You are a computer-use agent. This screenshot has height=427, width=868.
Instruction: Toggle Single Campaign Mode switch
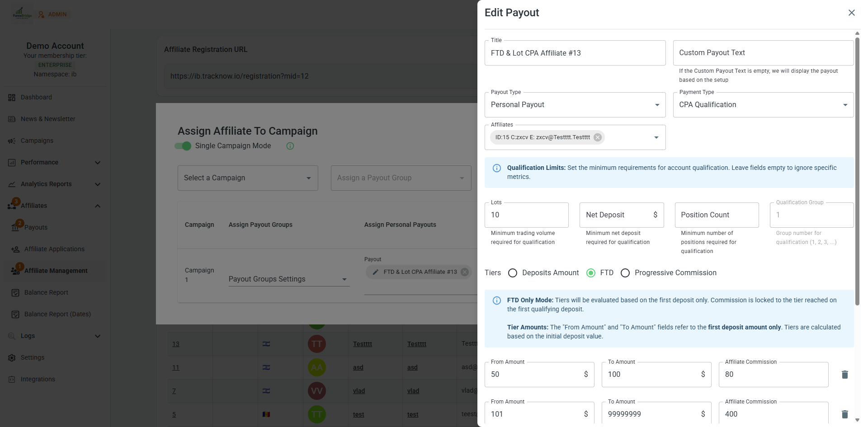(x=183, y=146)
